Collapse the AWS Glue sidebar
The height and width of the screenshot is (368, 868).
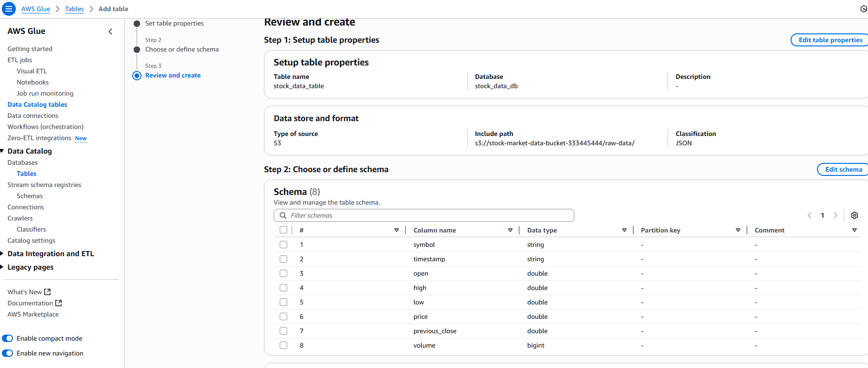pos(110,32)
